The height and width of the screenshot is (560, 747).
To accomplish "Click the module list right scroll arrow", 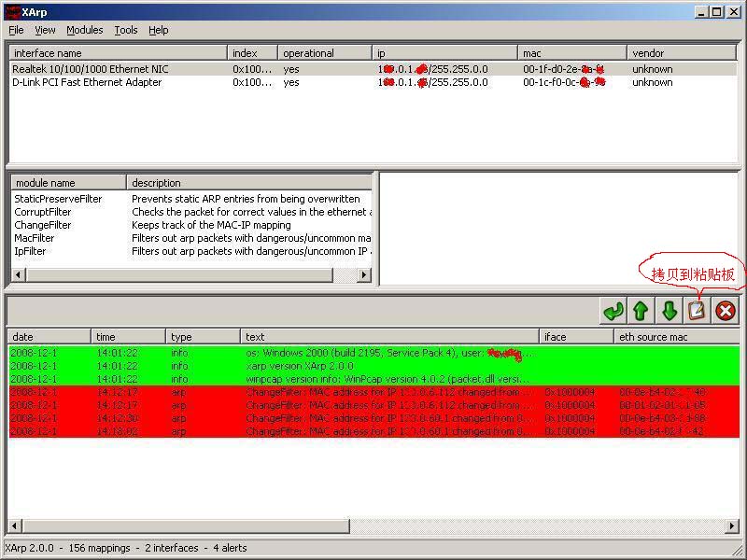I will click(364, 275).
